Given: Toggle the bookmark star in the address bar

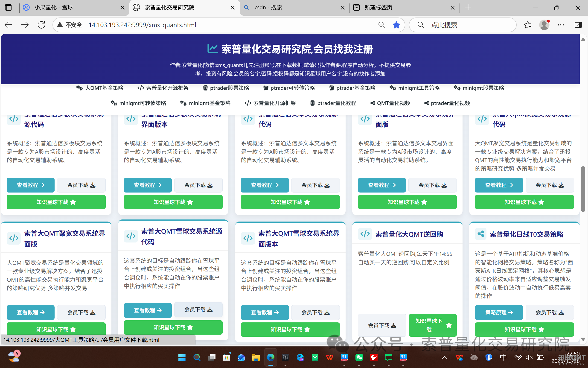Looking at the screenshot, I should 396,25.
